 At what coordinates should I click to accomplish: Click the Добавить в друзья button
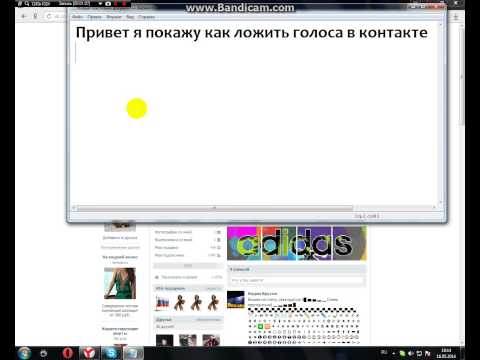pos(120,238)
